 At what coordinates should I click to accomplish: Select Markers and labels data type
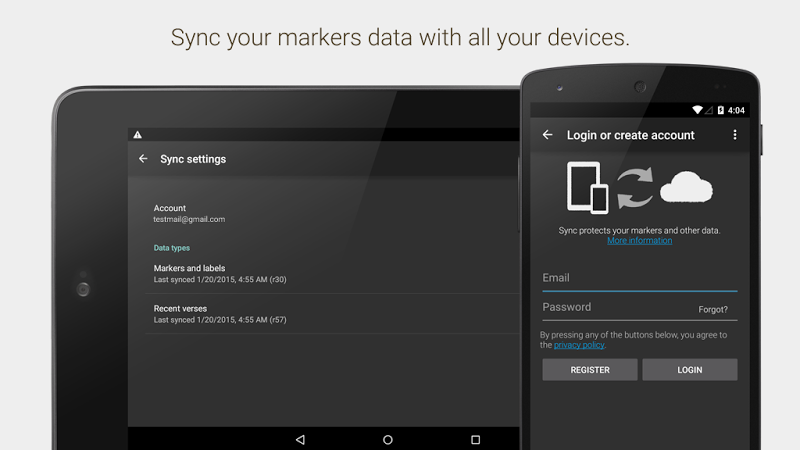pyautogui.click(x=332, y=273)
